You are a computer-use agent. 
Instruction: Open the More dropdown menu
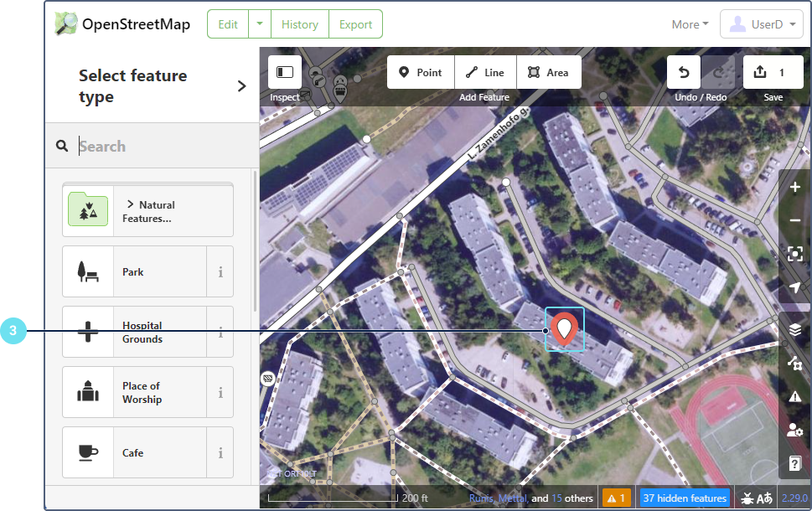(x=690, y=24)
